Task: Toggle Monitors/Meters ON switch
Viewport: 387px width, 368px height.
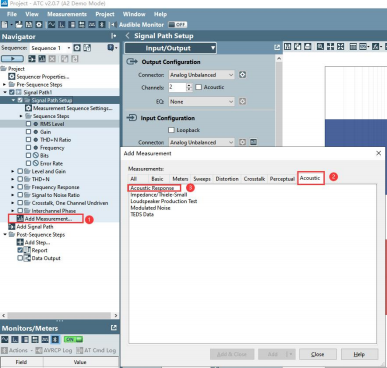Action: click(x=73, y=339)
